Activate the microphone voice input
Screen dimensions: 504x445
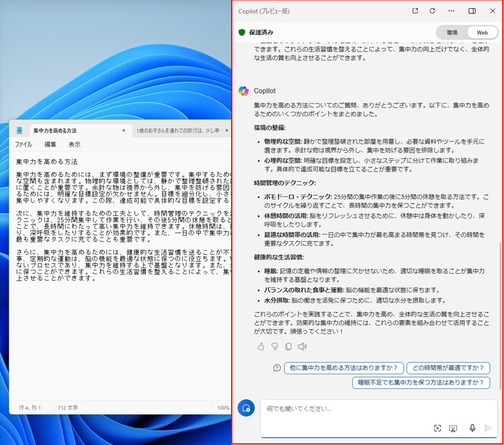coord(472,428)
